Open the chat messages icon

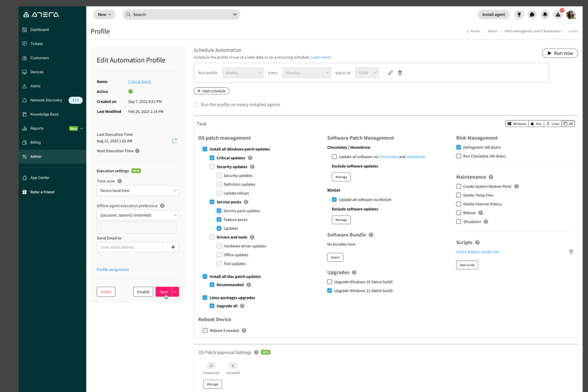click(x=532, y=15)
